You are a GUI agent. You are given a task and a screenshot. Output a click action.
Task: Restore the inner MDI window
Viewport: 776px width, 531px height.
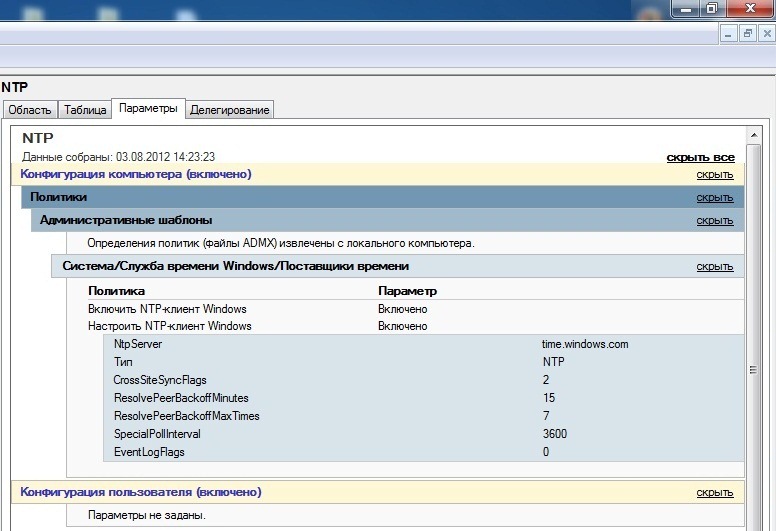coord(747,34)
